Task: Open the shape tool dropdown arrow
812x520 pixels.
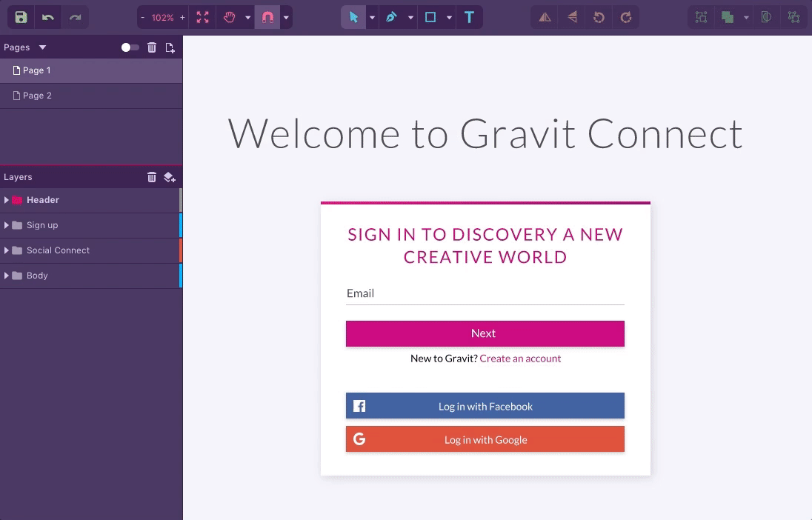Action: (x=449, y=18)
